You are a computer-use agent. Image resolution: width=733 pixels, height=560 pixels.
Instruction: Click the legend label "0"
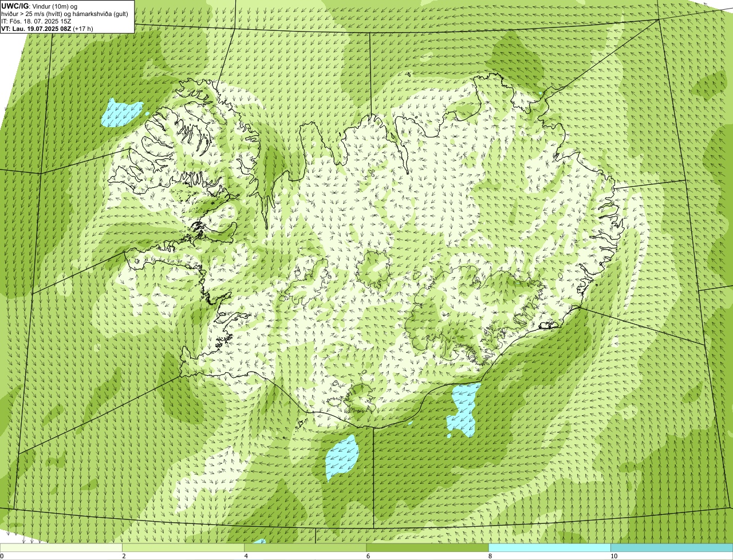[x=2, y=556]
